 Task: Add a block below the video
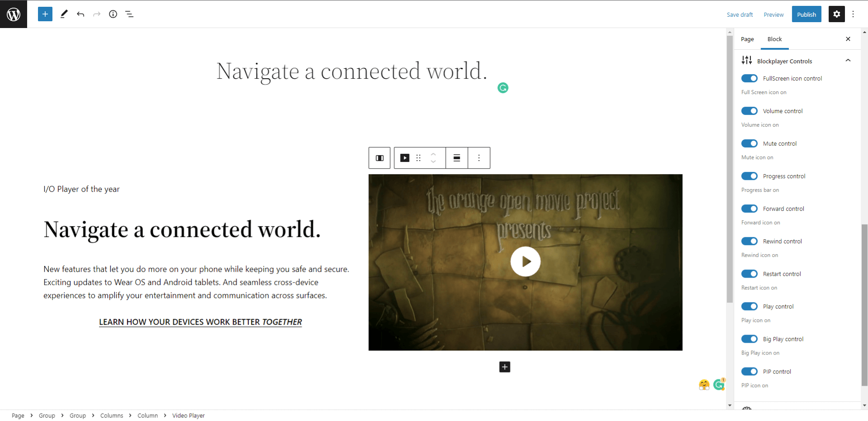click(505, 367)
